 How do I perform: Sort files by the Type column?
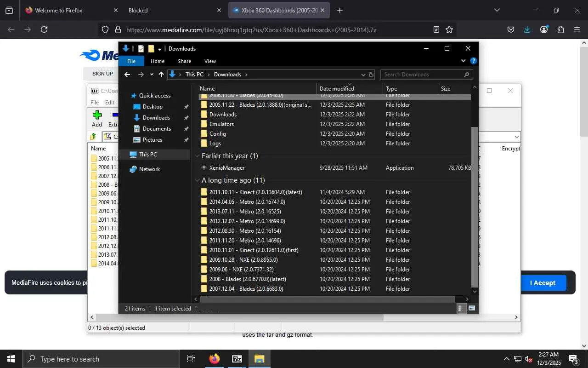[x=410, y=89]
